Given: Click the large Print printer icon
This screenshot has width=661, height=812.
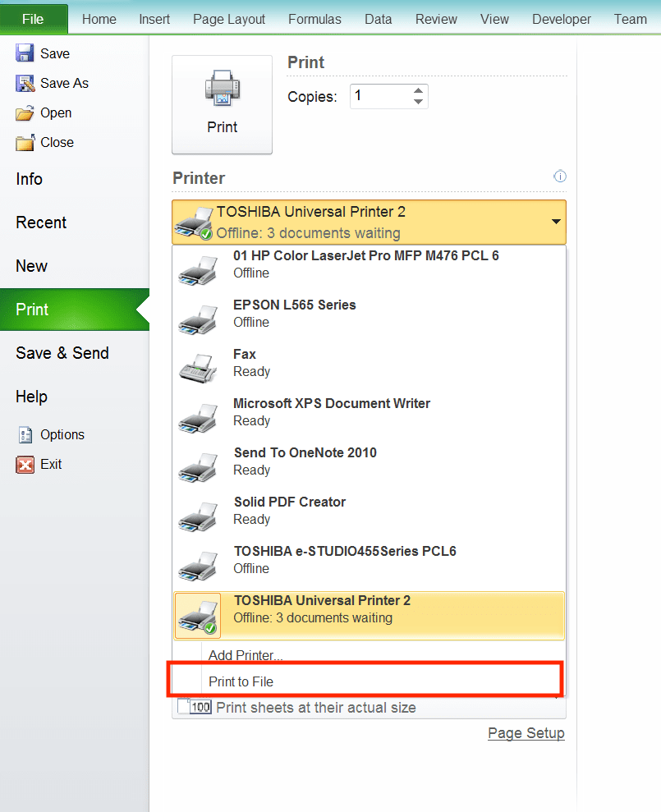Looking at the screenshot, I should [x=223, y=88].
